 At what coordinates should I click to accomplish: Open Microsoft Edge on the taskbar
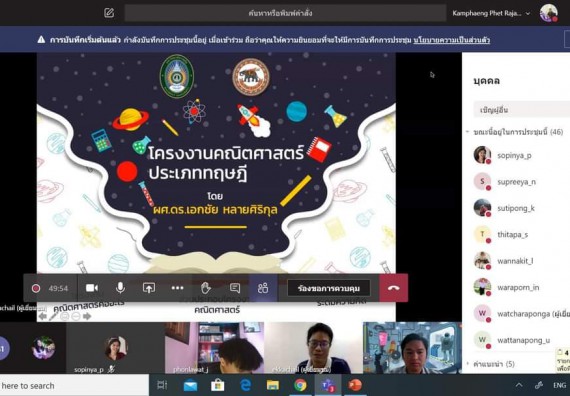coord(245,385)
